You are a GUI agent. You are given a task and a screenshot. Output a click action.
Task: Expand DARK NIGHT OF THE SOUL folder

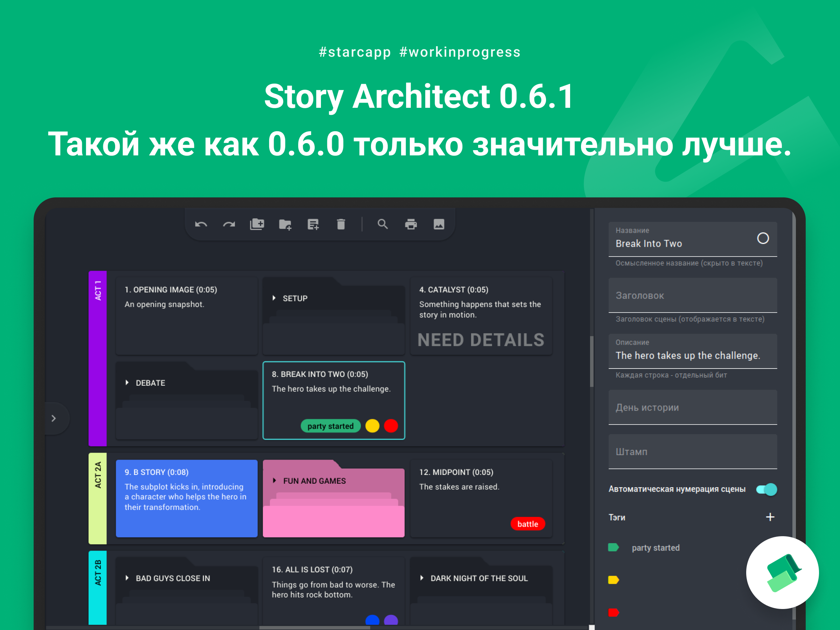coord(421,578)
